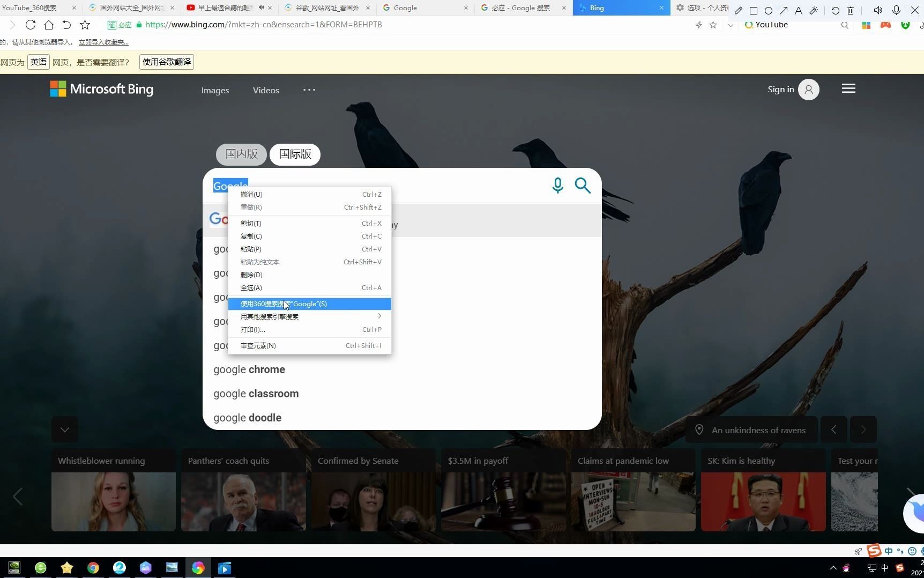Toggle the microphone icon in recorder bar
This screenshot has height=578, width=924.
(896, 10)
